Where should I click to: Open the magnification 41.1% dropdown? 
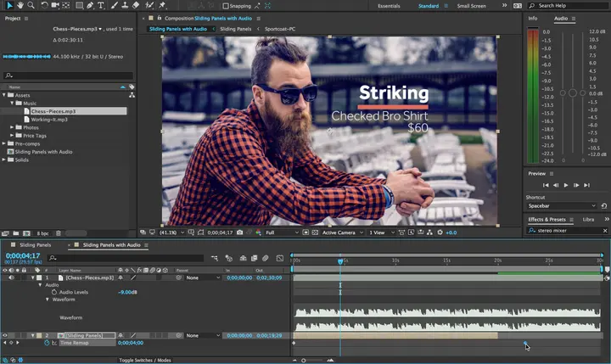pyautogui.click(x=171, y=232)
